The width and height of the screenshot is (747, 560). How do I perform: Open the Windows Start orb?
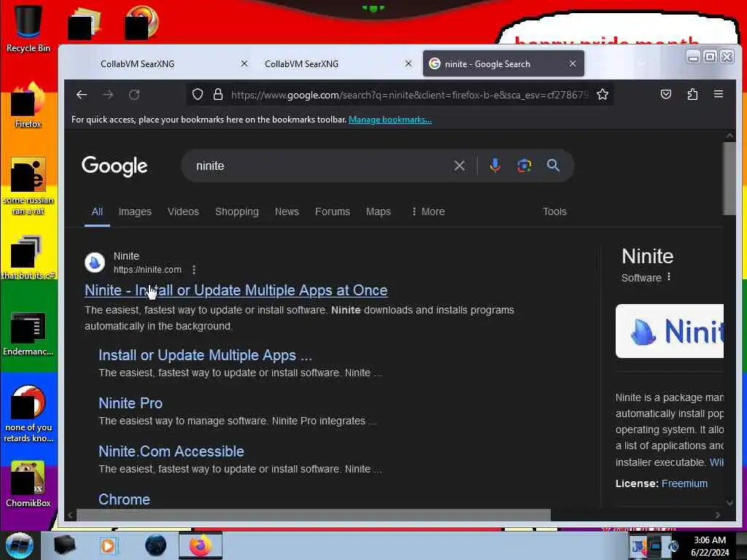tap(20, 545)
